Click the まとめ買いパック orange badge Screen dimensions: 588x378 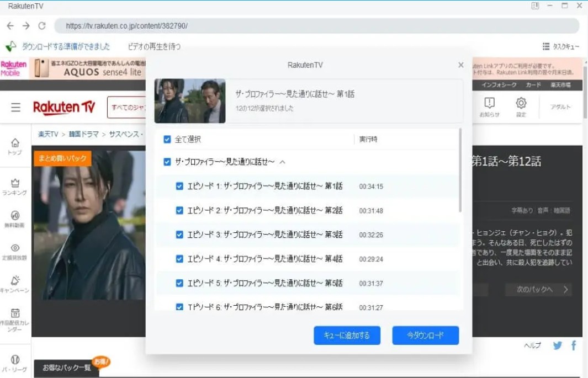tap(62, 158)
